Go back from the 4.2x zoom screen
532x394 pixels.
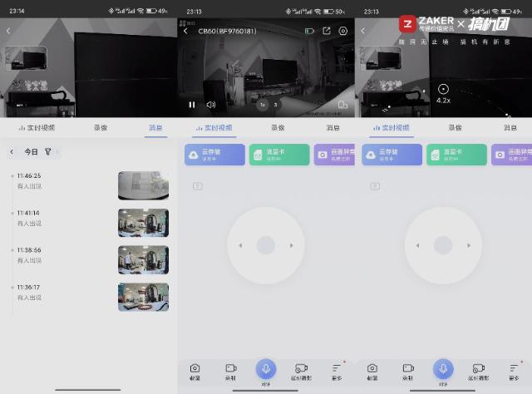click(x=363, y=31)
